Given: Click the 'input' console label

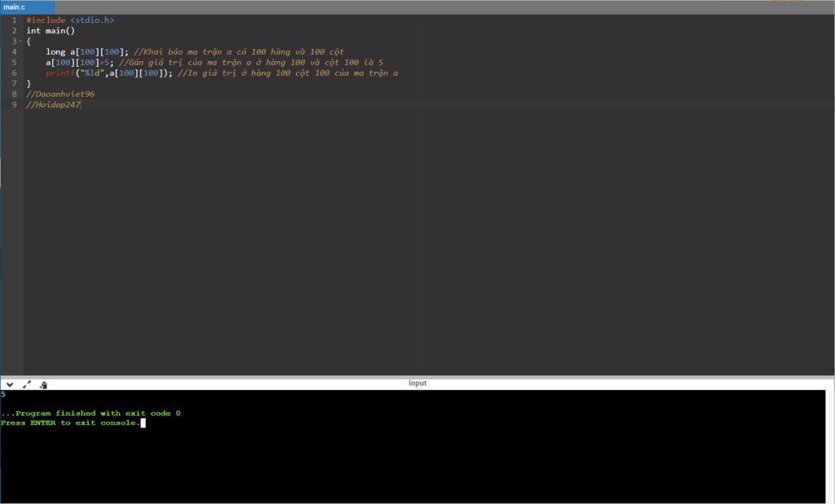Looking at the screenshot, I should coord(417,383).
